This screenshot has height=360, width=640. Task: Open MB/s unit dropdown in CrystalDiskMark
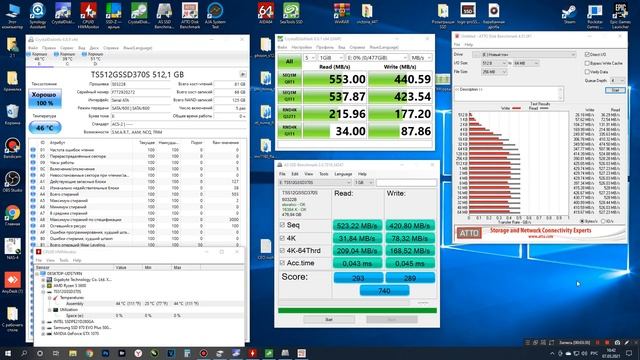420,58
